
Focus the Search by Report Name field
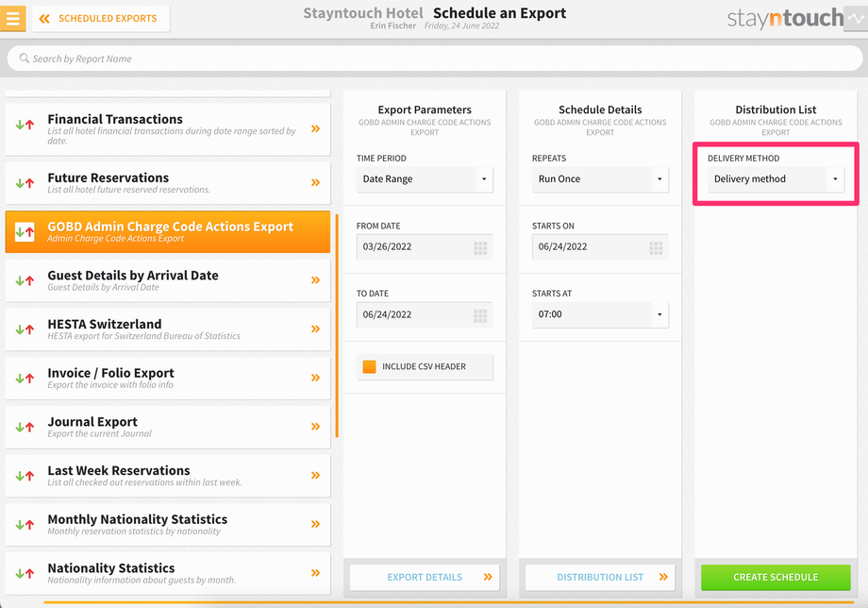tap(435, 59)
